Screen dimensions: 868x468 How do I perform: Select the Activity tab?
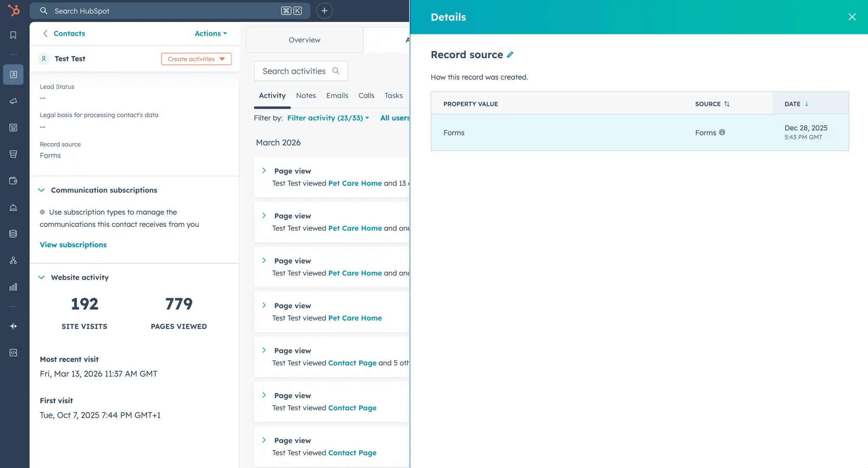click(272, 96)
